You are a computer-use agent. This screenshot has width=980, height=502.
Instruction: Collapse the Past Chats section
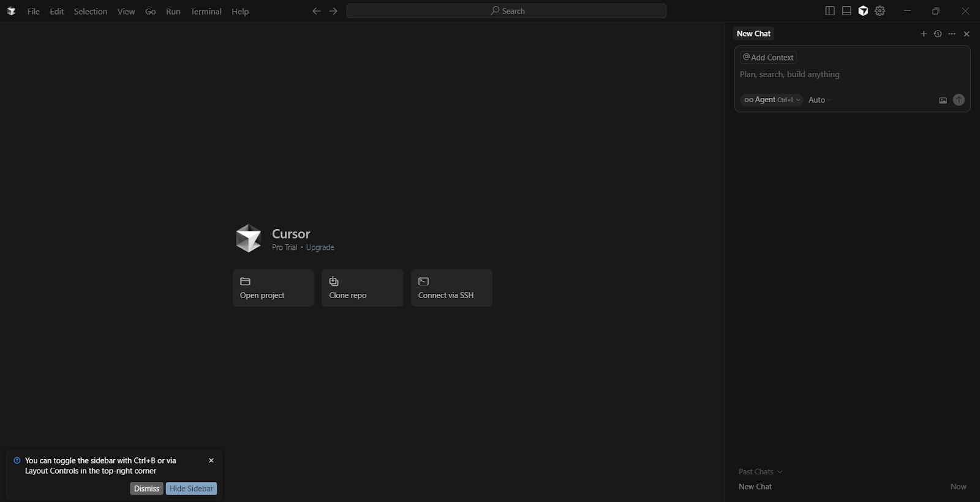760,471
